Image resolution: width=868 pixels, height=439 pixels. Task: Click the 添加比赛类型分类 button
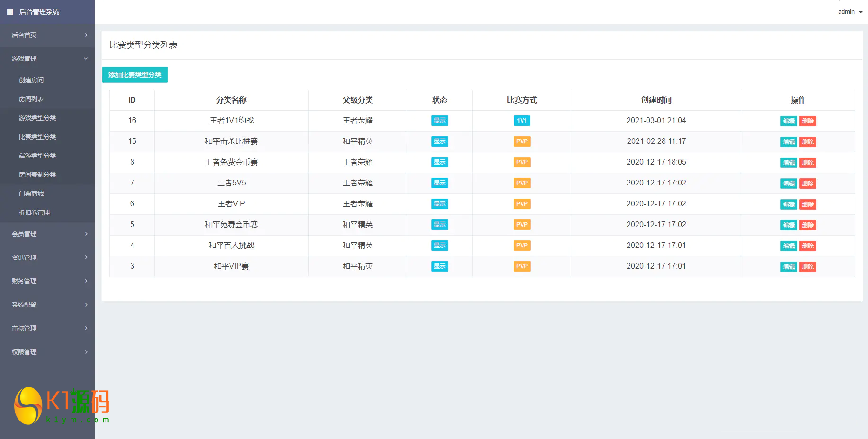click(x=135, y=75)
